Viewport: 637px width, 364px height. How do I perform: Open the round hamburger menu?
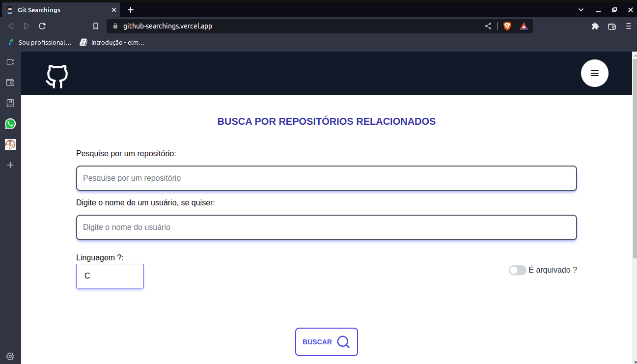[595, 73]
